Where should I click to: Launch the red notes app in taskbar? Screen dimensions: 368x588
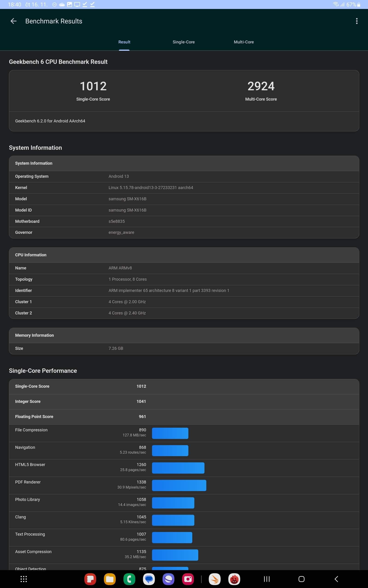click(x=90, y=579)
